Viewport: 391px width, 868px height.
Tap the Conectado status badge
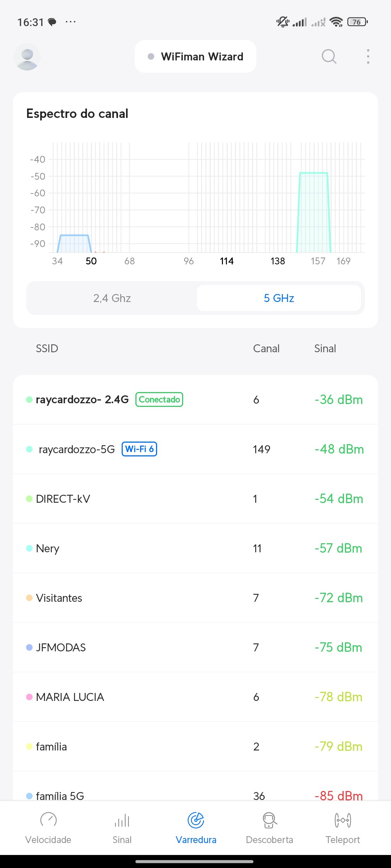tap(159, 400)
